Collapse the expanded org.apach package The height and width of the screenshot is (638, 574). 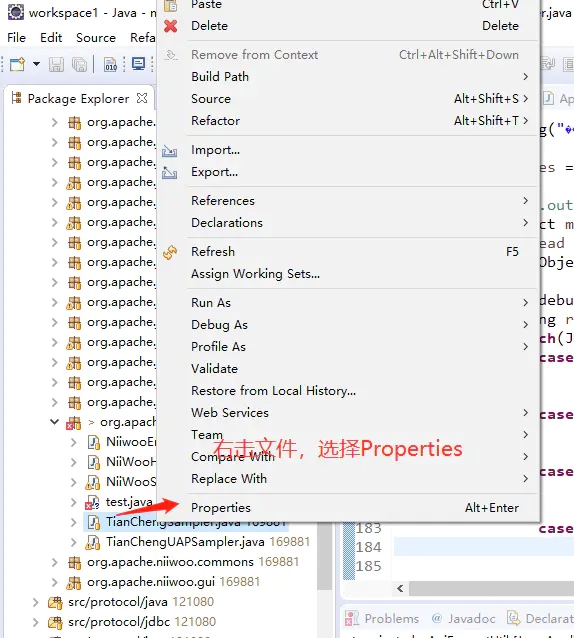55,422
